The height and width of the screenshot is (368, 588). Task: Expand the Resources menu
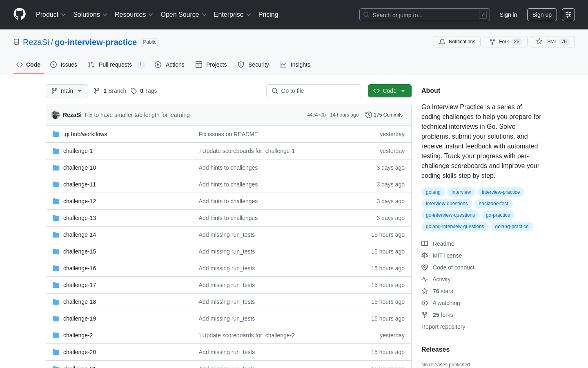[134, 15]
